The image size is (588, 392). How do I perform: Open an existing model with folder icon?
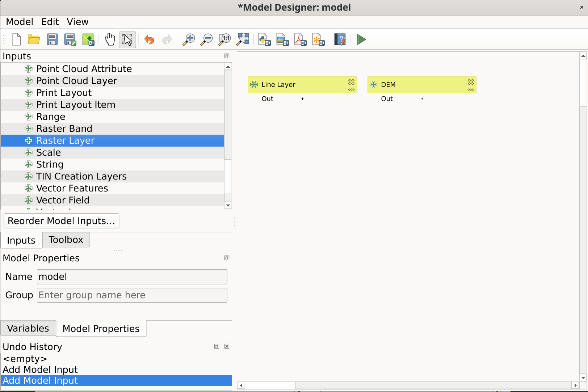[34, 39]
